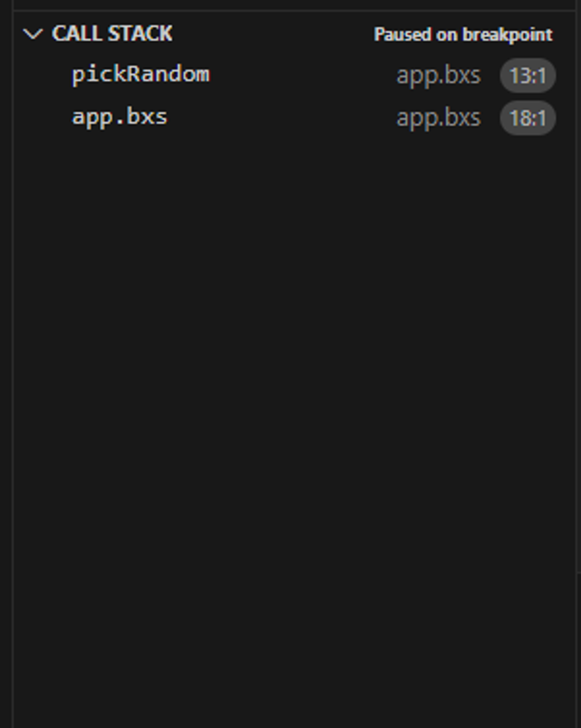Click the CALL STACK header title
This screenshot has width=581, height=728.
(112, 34)
